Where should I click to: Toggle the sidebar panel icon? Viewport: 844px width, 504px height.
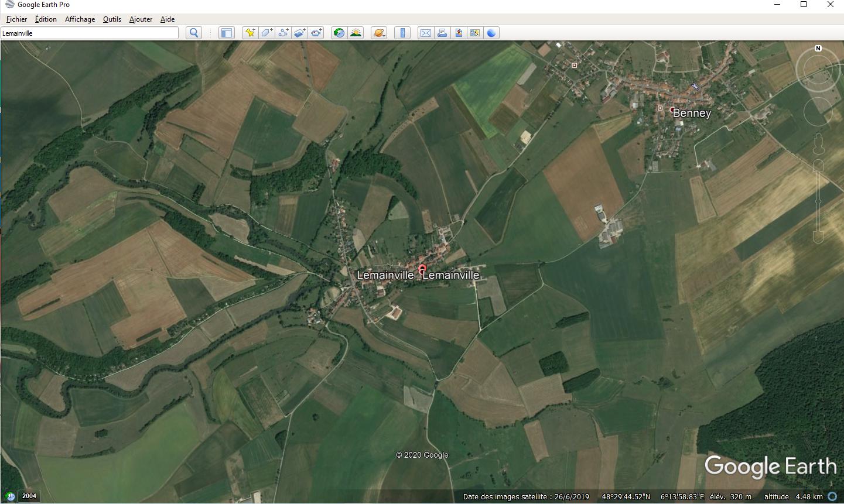(226, 33)
